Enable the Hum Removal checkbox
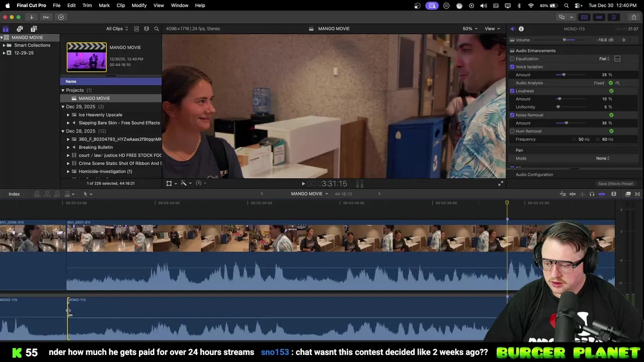The width and height of the screenshot is (644, 362). coord(512,131)
